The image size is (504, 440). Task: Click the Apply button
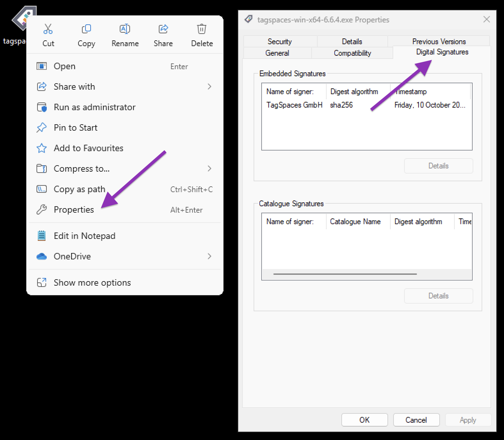(468, 420)
